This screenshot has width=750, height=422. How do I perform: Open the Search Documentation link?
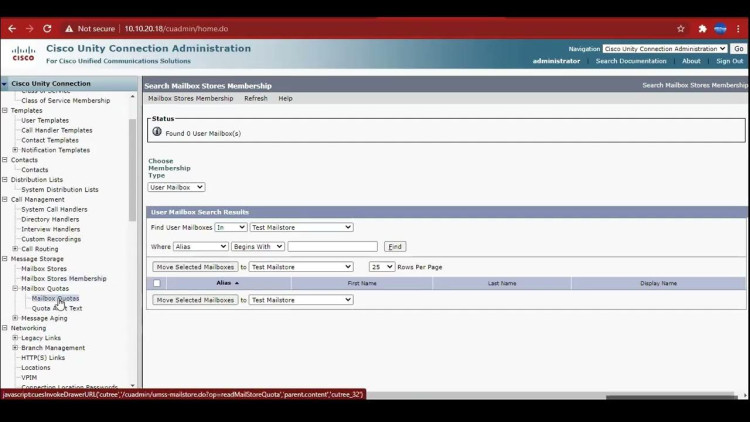[x=631, y=61]
